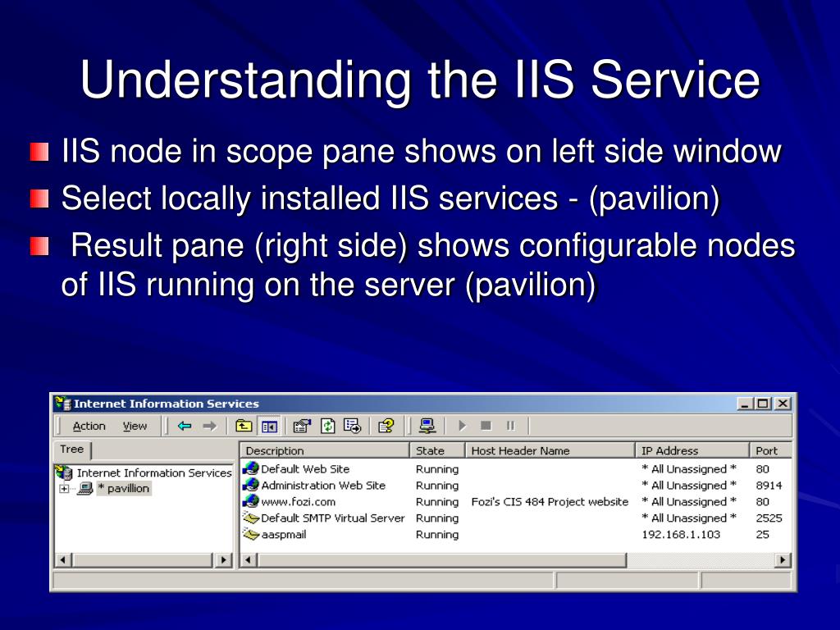The width and height of the screenshot is (840, 630).
Task: Click port value 2525
Action: tap(769, 518)
